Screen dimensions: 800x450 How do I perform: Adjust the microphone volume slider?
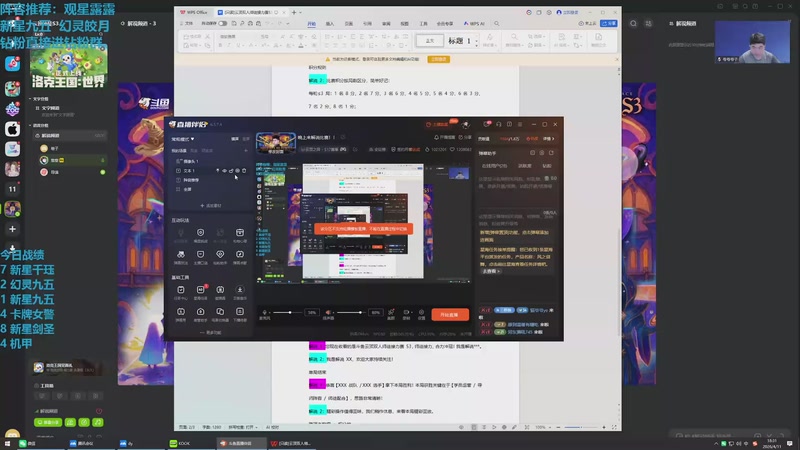(286, 312)
